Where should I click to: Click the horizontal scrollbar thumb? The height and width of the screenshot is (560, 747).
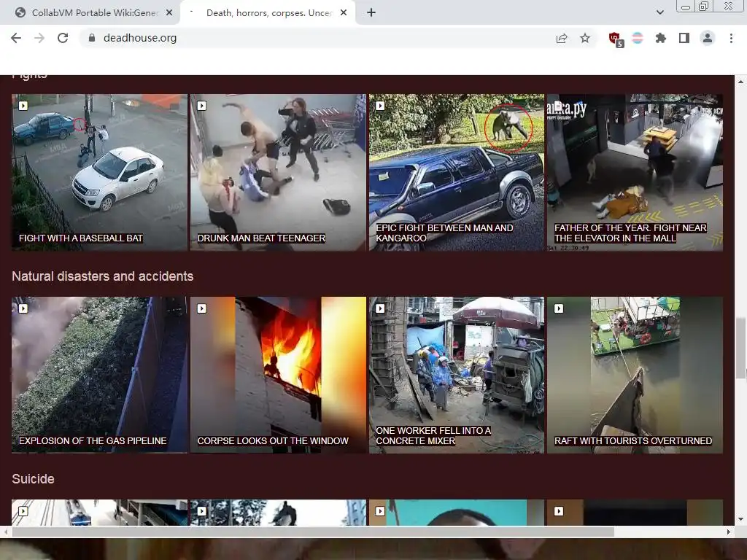(312, 532)
